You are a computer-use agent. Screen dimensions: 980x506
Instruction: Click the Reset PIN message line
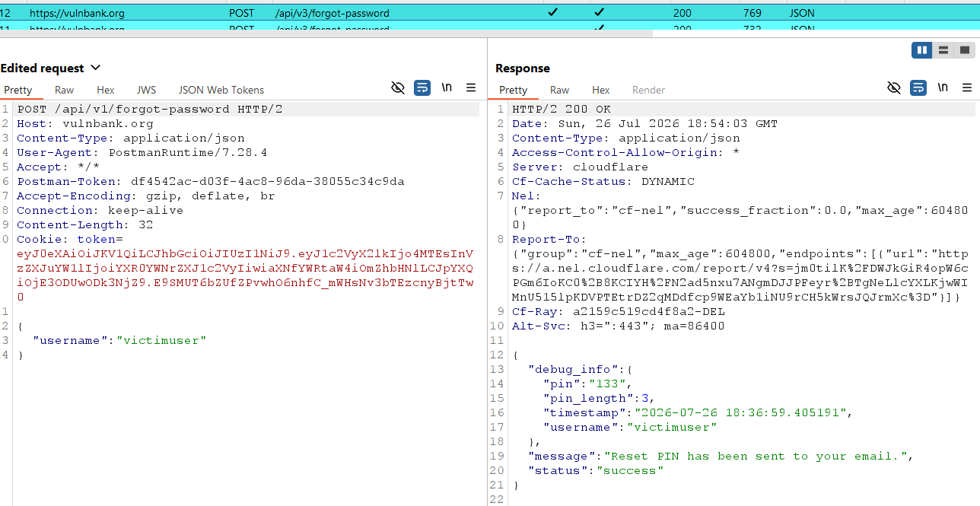[x=721, y=456]
